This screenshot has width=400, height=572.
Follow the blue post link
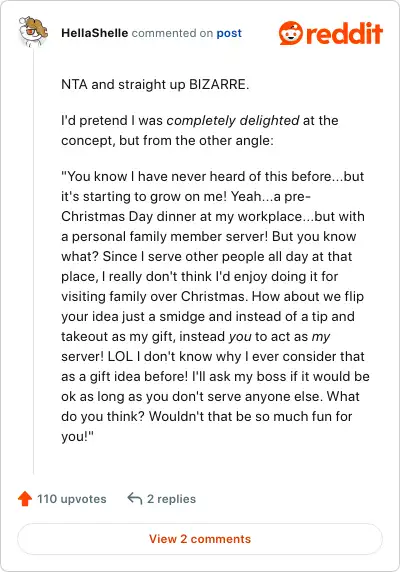pyautogui.click(x=229, y=33)
